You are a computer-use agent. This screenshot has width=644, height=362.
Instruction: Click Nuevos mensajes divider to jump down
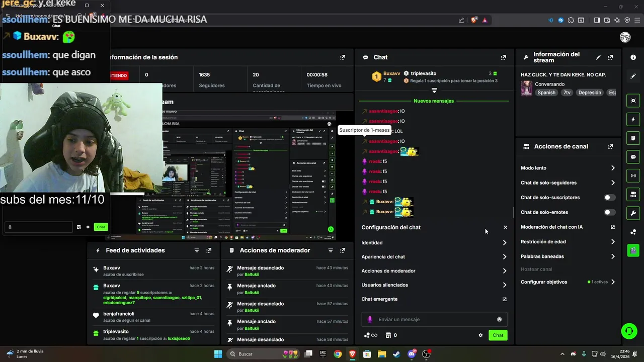434,101
